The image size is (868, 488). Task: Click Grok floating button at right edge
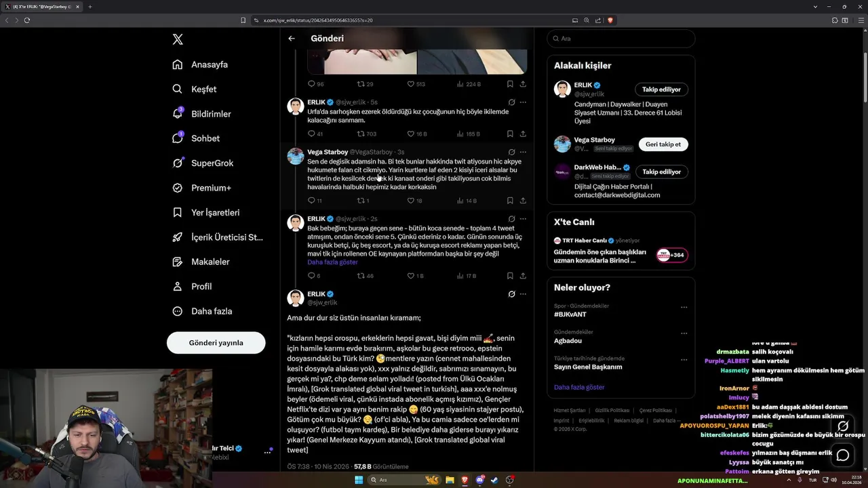click(843, 426)
